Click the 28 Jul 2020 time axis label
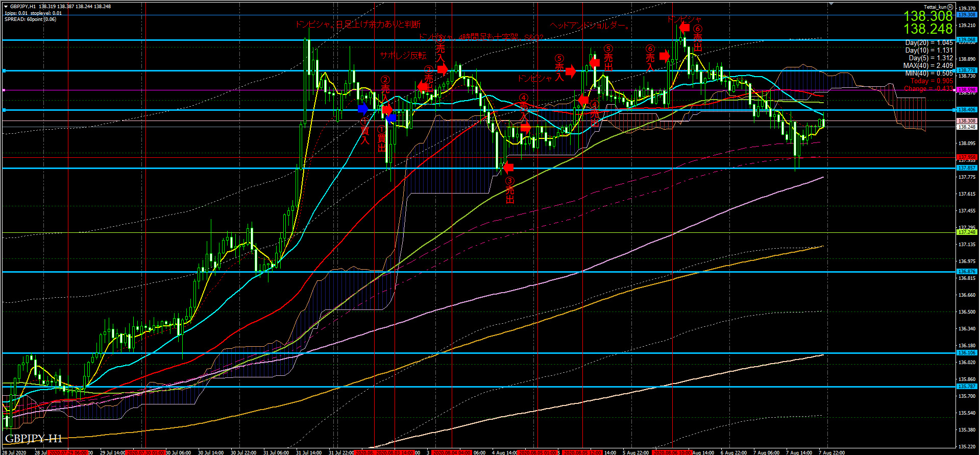980x455 pixels. tap(14, 452)
